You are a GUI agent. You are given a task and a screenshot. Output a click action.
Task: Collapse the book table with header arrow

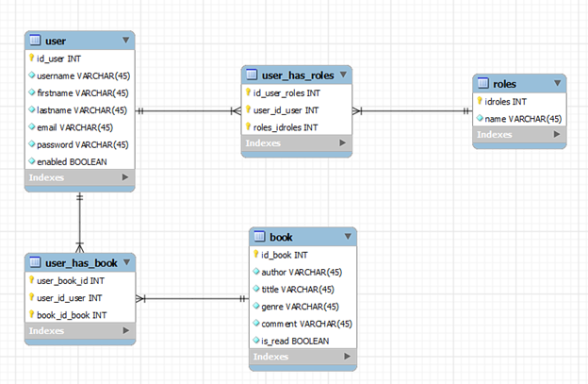point(348,236)
